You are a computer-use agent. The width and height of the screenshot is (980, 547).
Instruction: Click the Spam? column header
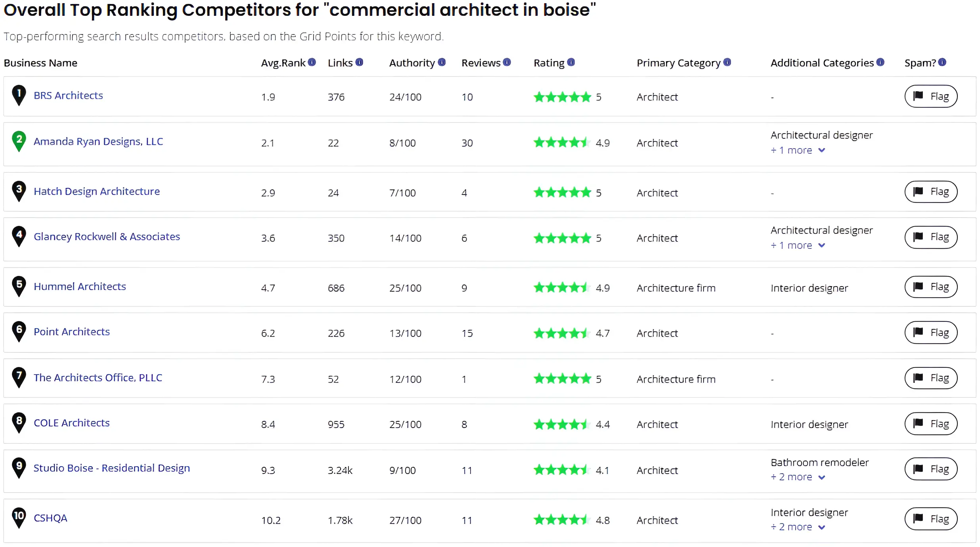click(x=920, y=63)
